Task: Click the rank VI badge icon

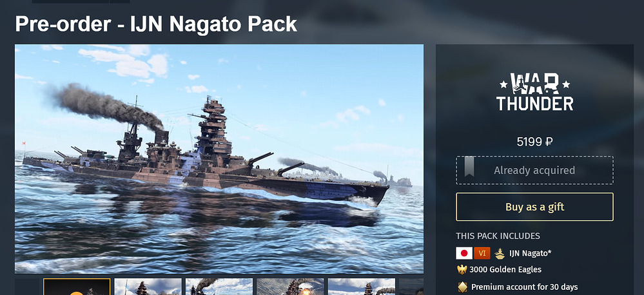Action: click(482, 253)
